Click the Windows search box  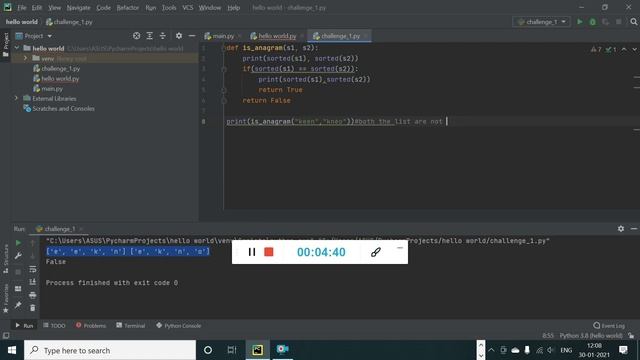click(110, 350)
